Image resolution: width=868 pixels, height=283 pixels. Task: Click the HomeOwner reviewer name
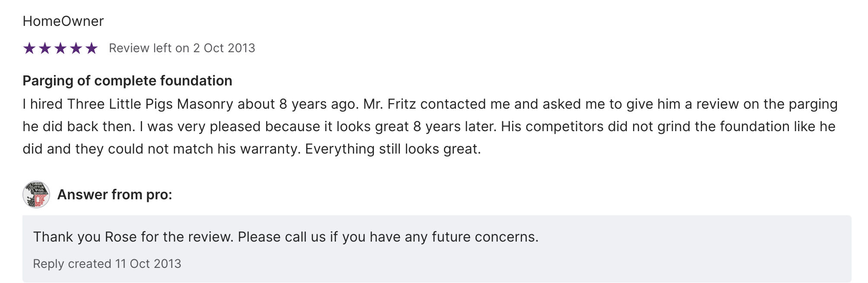(63, 21)
